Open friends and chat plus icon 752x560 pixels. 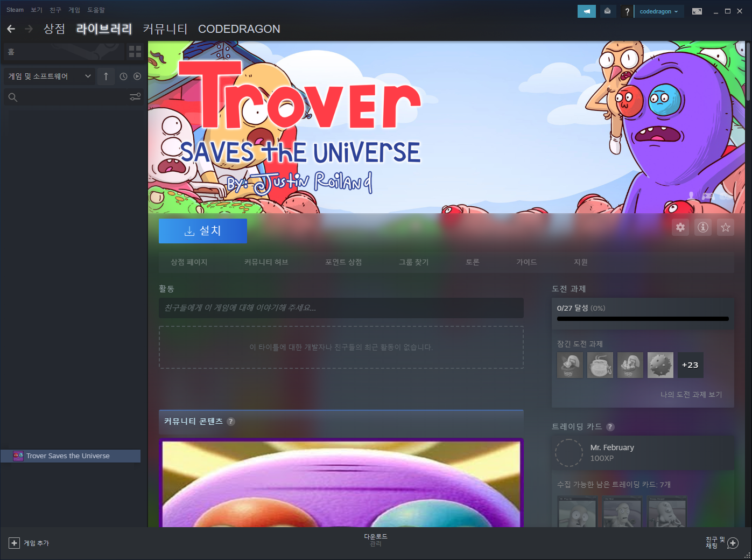(733, 543)
